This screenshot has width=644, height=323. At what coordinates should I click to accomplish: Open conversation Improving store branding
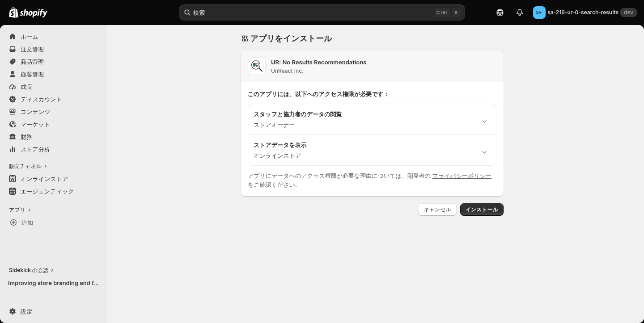pos(54,283)
